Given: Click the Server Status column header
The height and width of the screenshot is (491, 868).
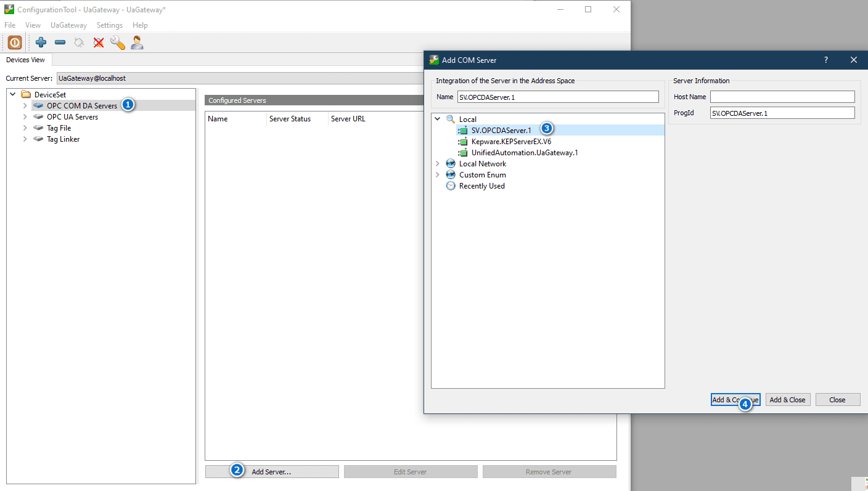Looking at the screenshot, I should click(297, 119).
